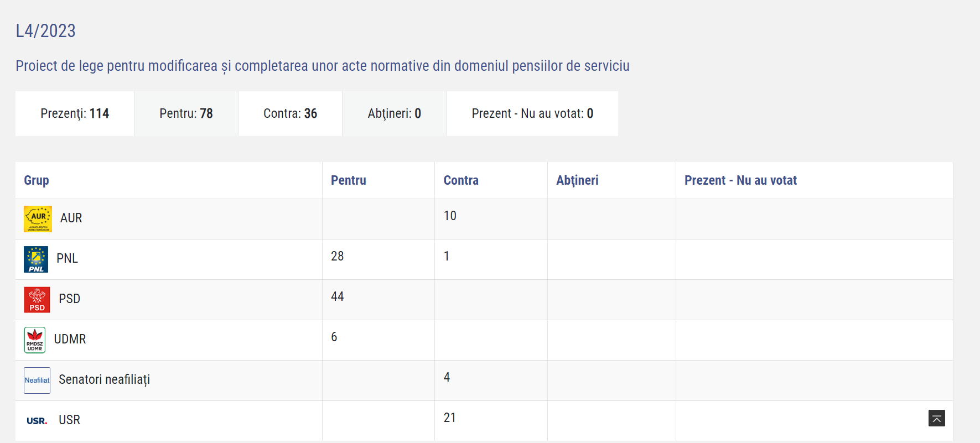
Task: Select the Prezenți: 114 summary box
Action: click(75, 114)
